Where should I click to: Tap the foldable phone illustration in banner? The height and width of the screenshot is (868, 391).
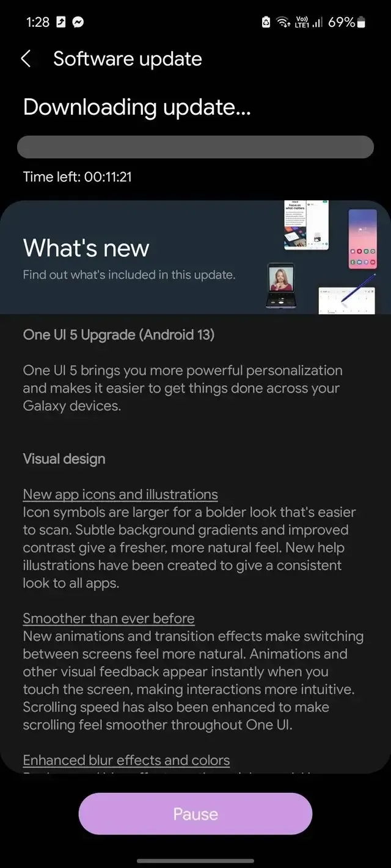[x=281, y=284]
